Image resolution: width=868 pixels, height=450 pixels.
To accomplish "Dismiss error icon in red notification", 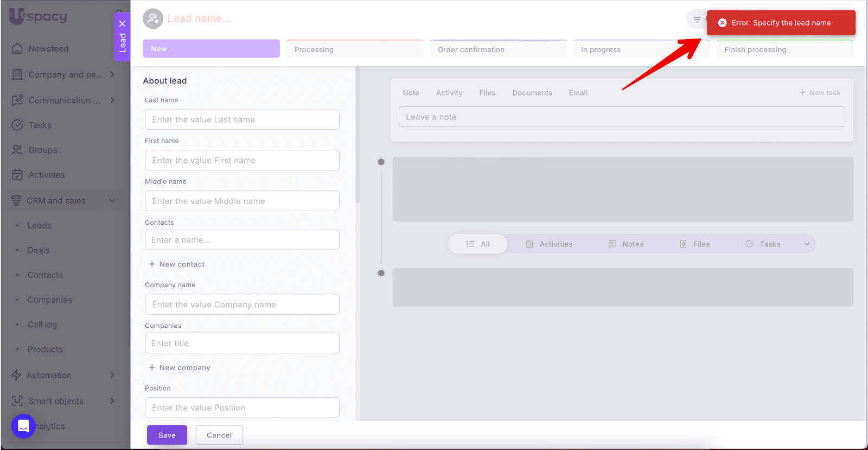I will click(x=722, y=23).
